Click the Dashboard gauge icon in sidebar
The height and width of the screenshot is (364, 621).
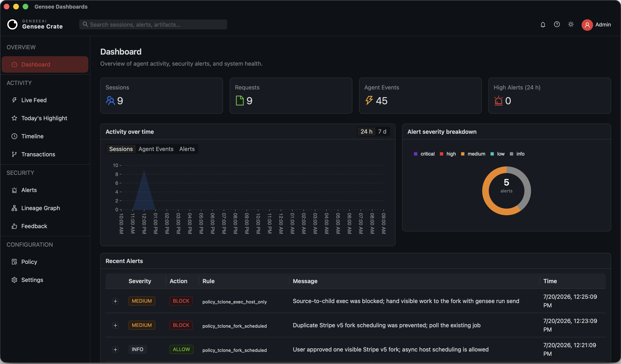coord(14,64)
